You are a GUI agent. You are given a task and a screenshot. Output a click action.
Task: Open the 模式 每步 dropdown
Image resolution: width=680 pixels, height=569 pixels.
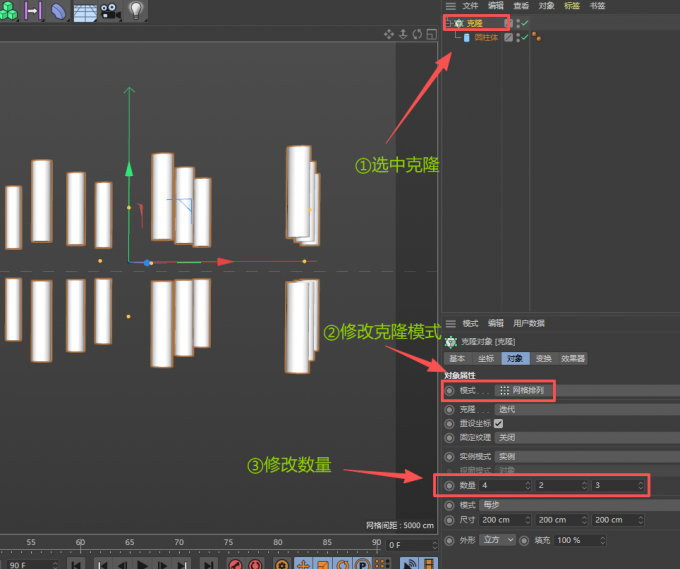click(x=579, y=505)
